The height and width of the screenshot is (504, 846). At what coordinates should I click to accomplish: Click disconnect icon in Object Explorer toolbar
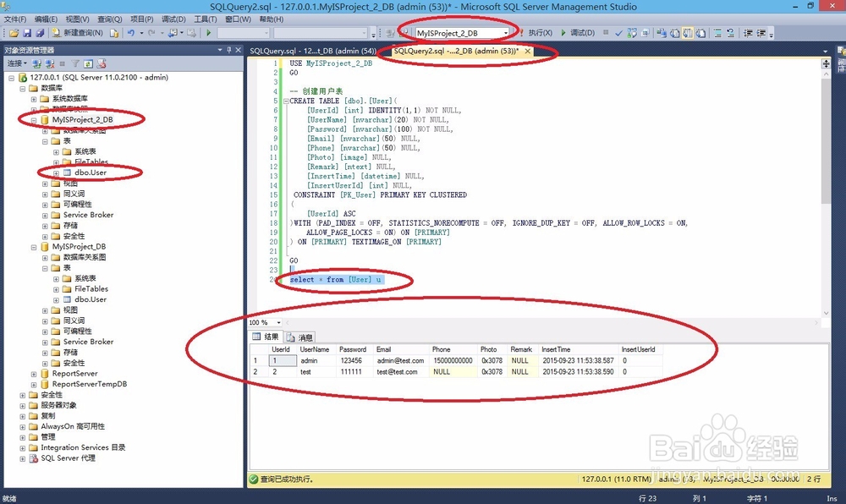tap(50, 63)
